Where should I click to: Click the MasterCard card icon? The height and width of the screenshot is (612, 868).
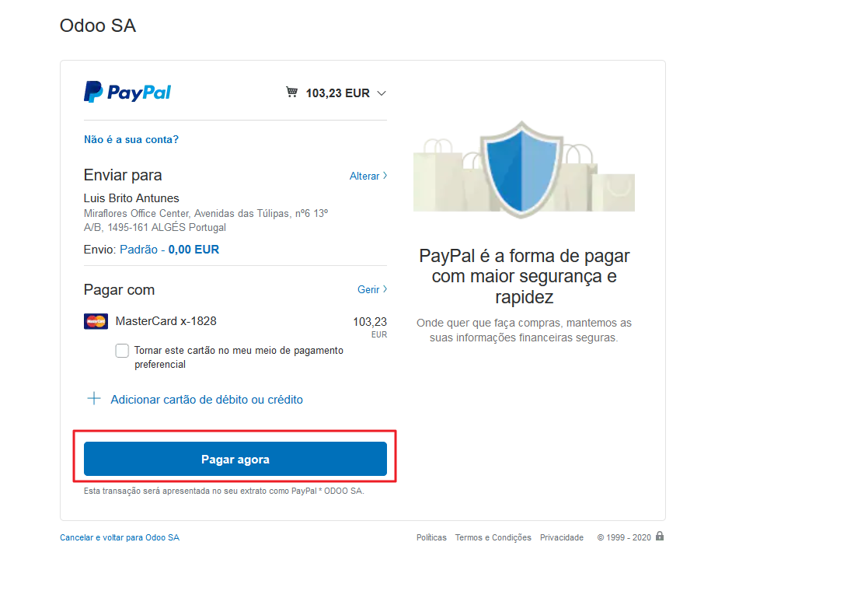click(96, 321)
